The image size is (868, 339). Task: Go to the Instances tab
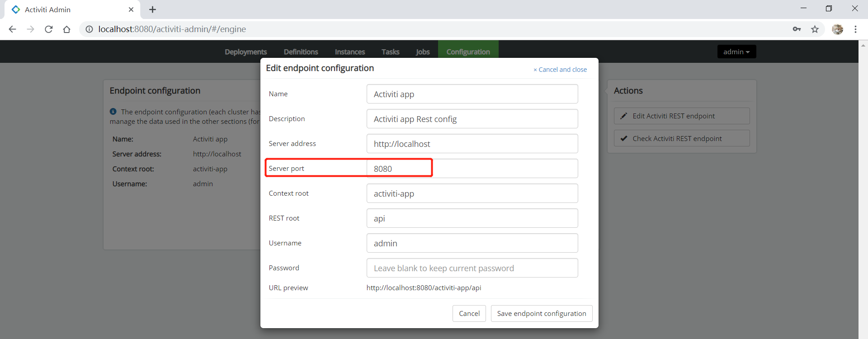[x=349, y=52]
